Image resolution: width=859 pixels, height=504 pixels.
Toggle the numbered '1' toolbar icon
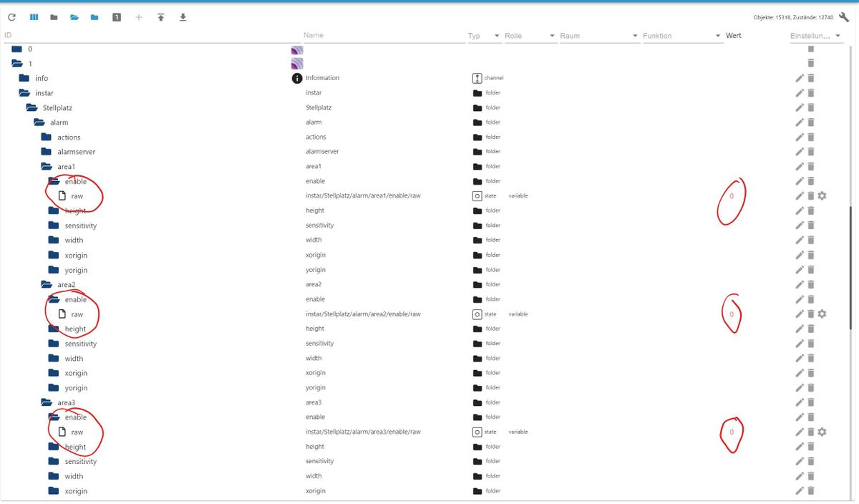click(x=117, y=17)
